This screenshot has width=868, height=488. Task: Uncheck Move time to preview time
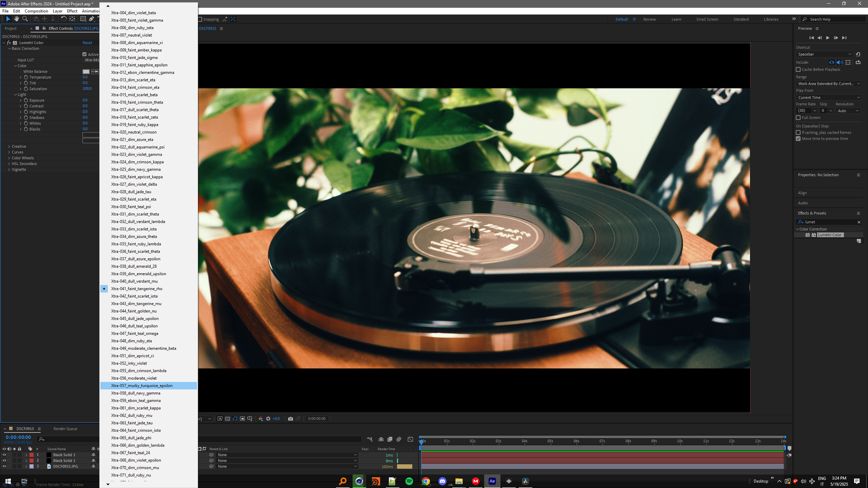coord(798,138)
